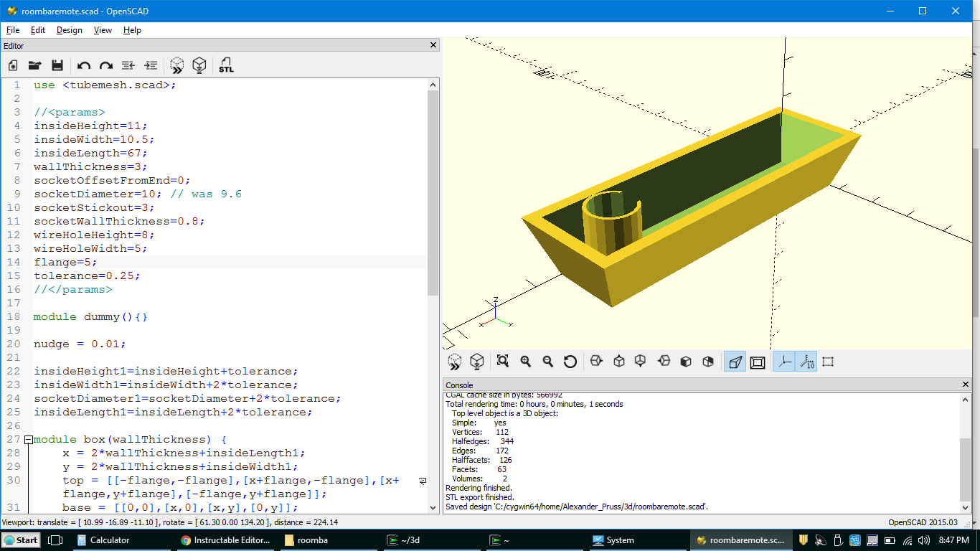This screenshot has width=980, height=551.
Task: Click the Unindent icon in editor toolbar
Action: pos(128,65)
